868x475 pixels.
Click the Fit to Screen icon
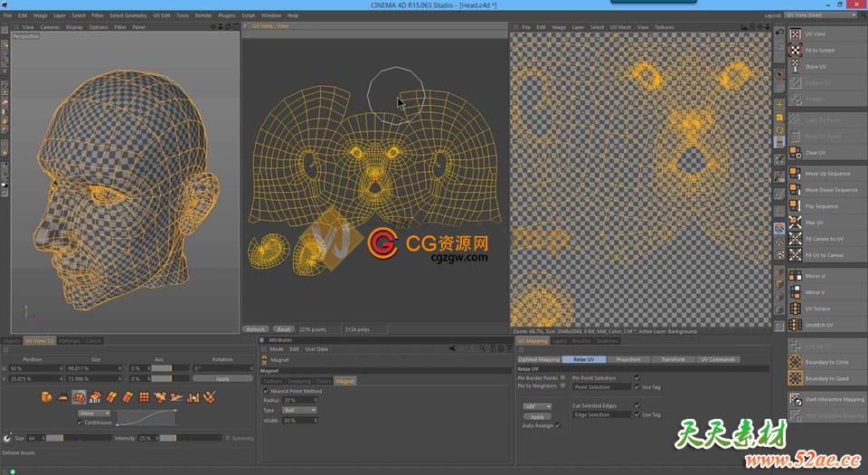pos(796,51)
